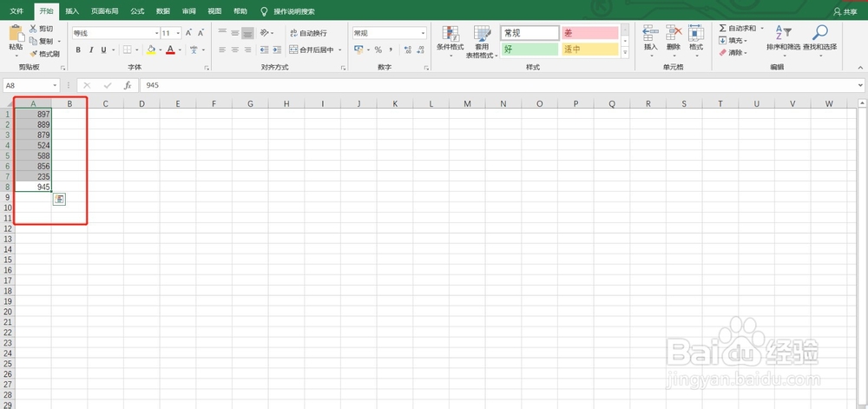
Task: Click the cell Format (格式) icon
Action: tap(696, 33)
